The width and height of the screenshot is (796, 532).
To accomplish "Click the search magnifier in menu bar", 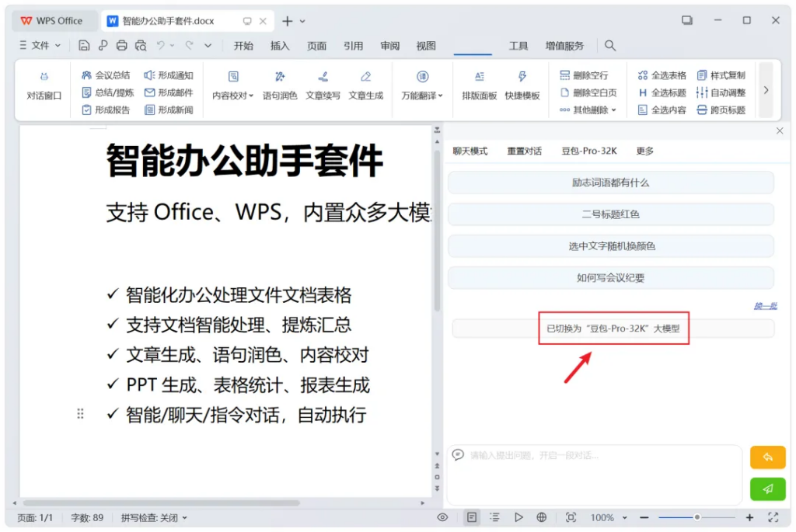I will pyautogui.click(x=610, y=46).
